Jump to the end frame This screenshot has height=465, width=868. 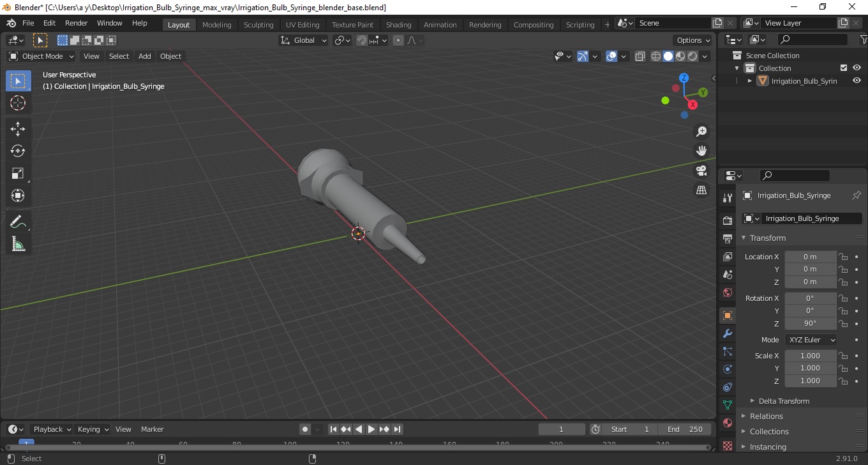tap(397, 429)
